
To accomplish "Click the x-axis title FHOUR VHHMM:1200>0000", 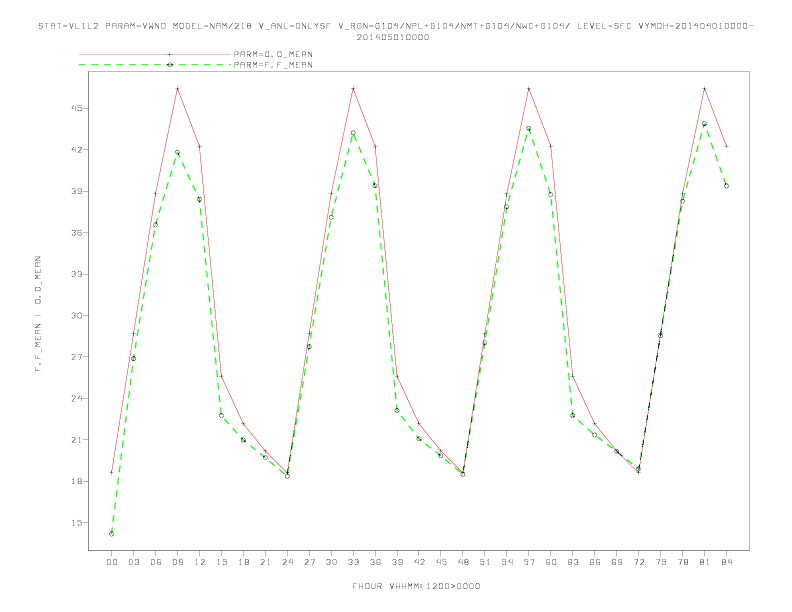I will point(416,586).
